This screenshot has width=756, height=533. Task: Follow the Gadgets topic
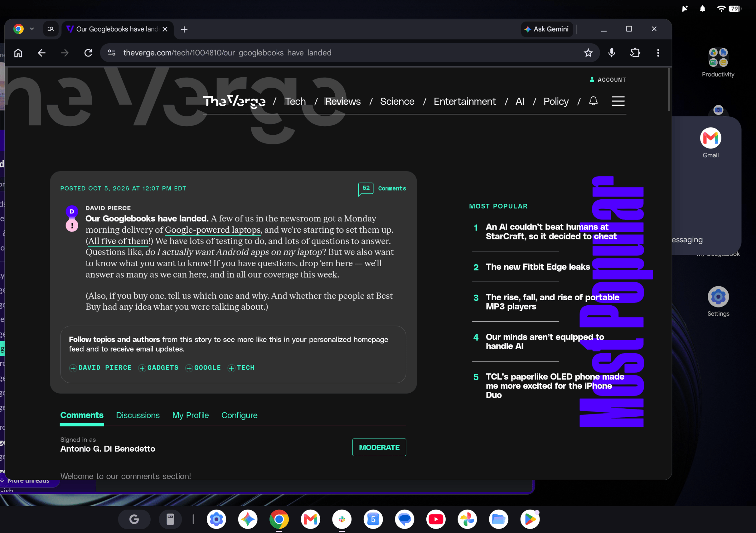click(159, 367)
